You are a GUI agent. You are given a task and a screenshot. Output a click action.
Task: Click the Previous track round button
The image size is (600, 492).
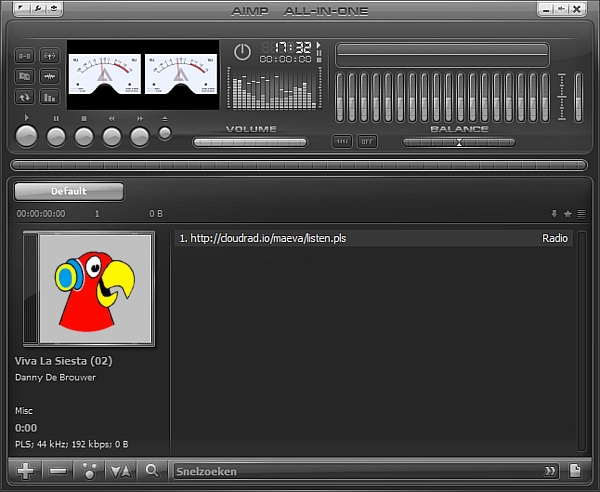pos(112,137)
